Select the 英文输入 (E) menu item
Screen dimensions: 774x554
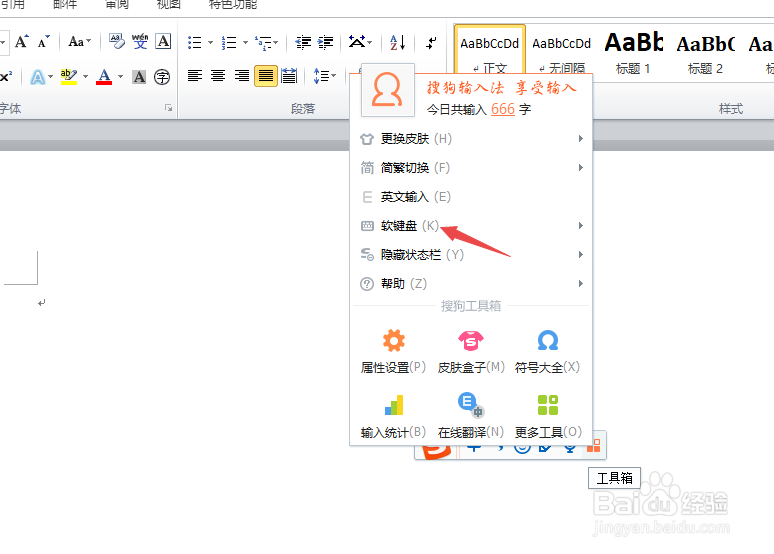tap(471, 197)
